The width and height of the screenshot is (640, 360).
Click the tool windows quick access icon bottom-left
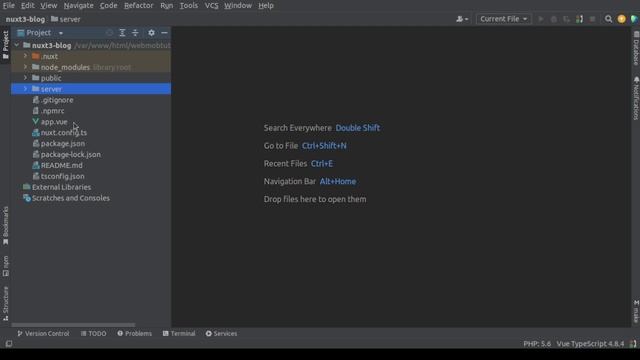(x=9, y=344)
